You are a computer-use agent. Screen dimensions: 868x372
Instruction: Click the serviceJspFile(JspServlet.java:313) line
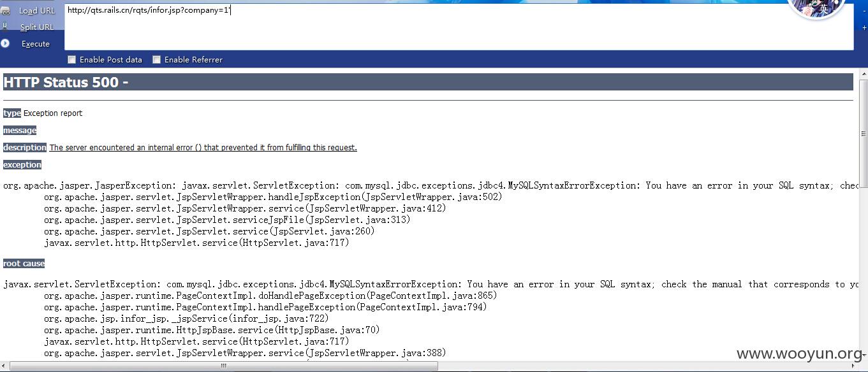pyautogui.click(x=227, y=220)
